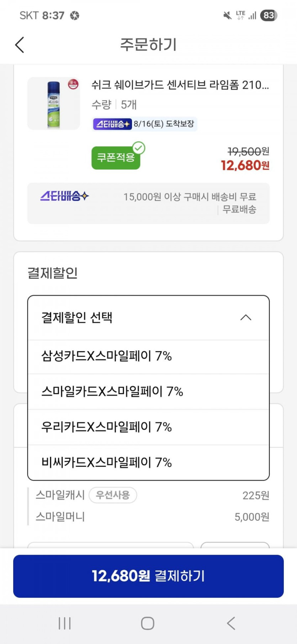This screenshot has height=644, width=297.
Task: Collapse the 결제할인 선택 dropdown
Action: 148,318
